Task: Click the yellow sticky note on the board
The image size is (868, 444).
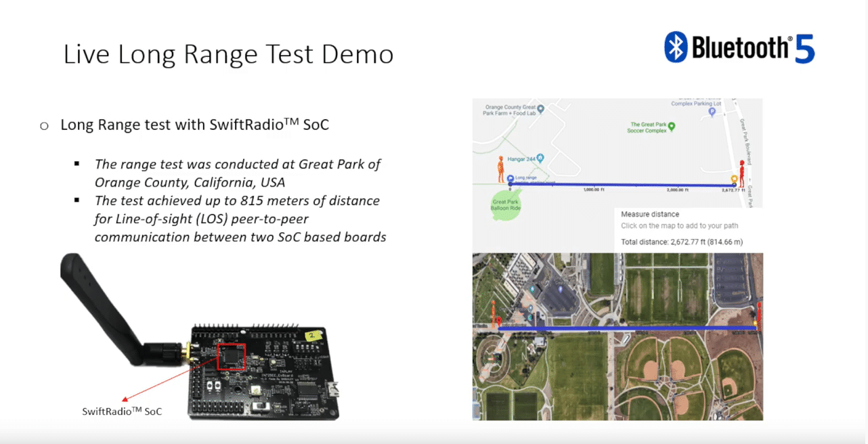Action: [x=312, y=334]
